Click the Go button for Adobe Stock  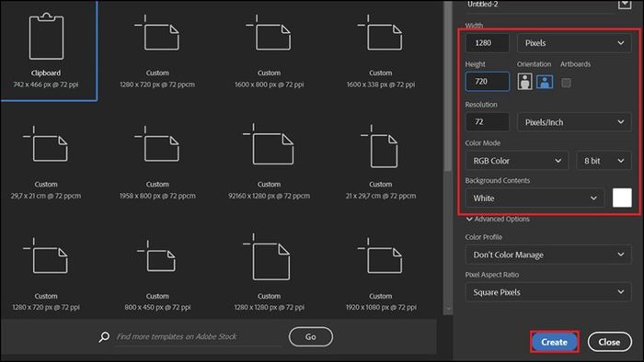311,336
